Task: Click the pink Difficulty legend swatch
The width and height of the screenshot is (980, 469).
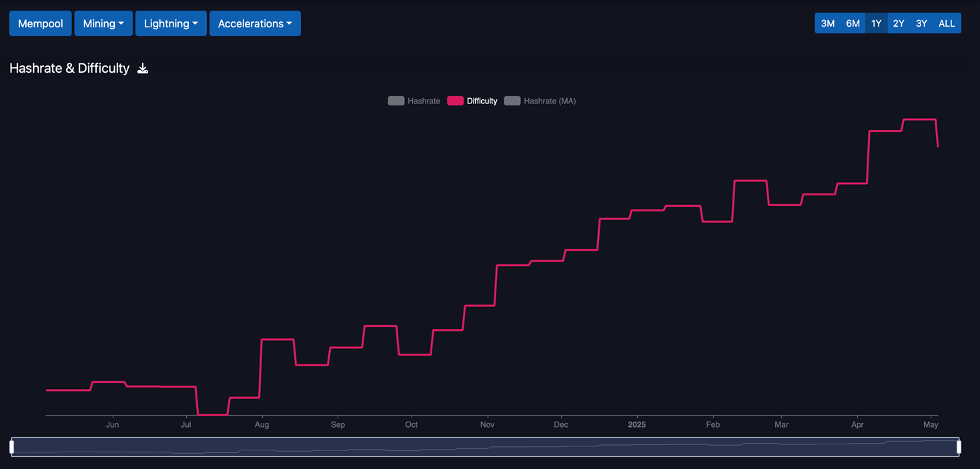Action: coord(455,101)
